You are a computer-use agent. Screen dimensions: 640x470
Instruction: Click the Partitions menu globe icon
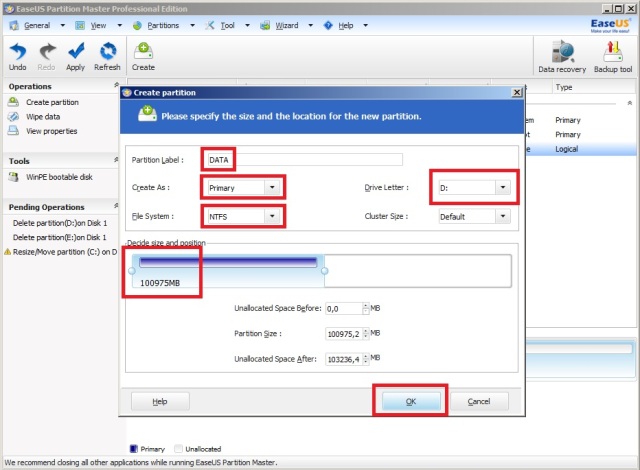pos(137,25)
